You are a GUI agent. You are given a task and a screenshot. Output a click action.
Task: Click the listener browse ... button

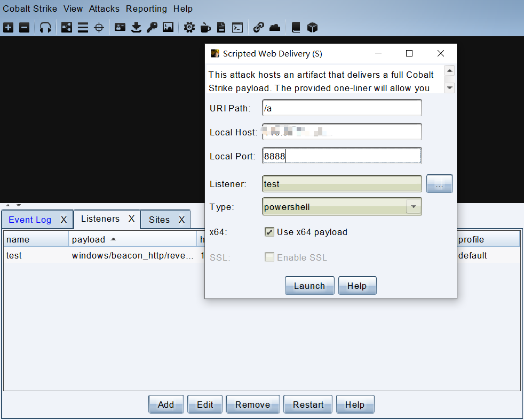tap(440, 184)
